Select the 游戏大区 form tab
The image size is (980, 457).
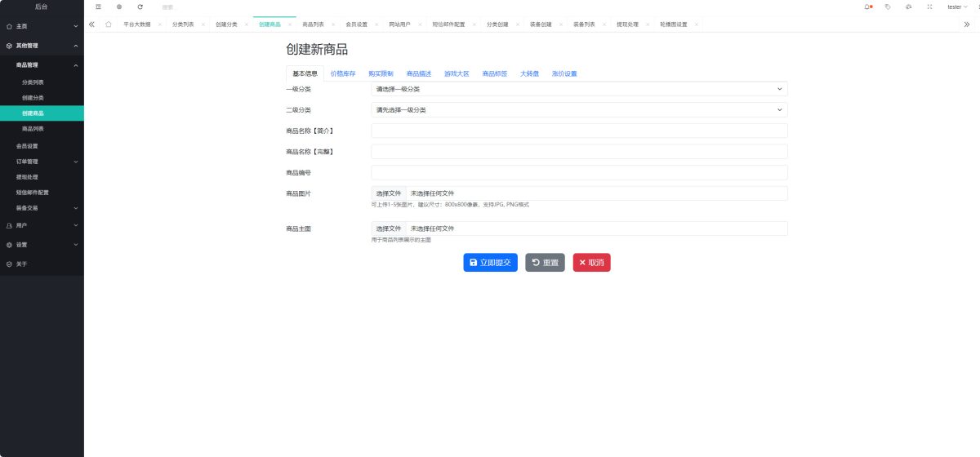click(x=457, y=73)
